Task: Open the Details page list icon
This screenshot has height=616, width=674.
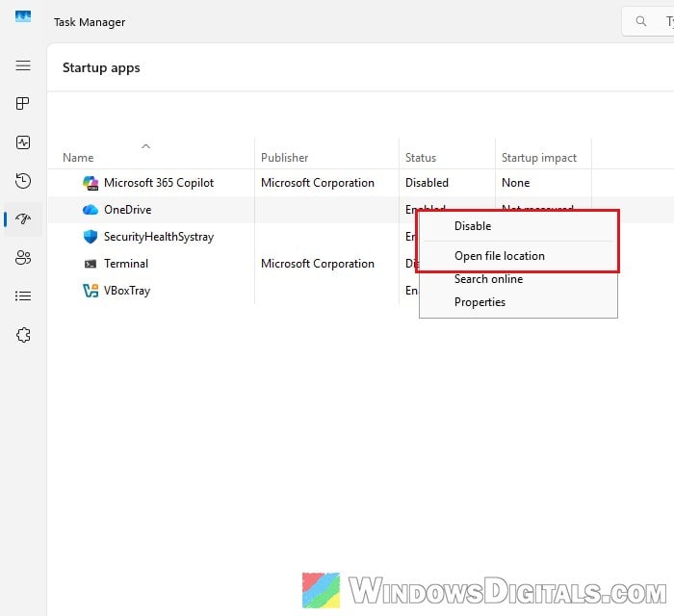Action: pos(23,296)
